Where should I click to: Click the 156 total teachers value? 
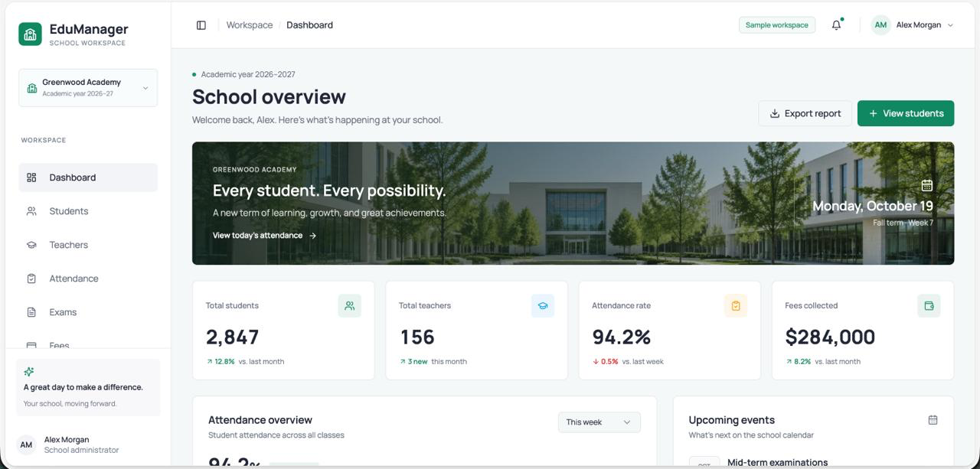(417, 337)
